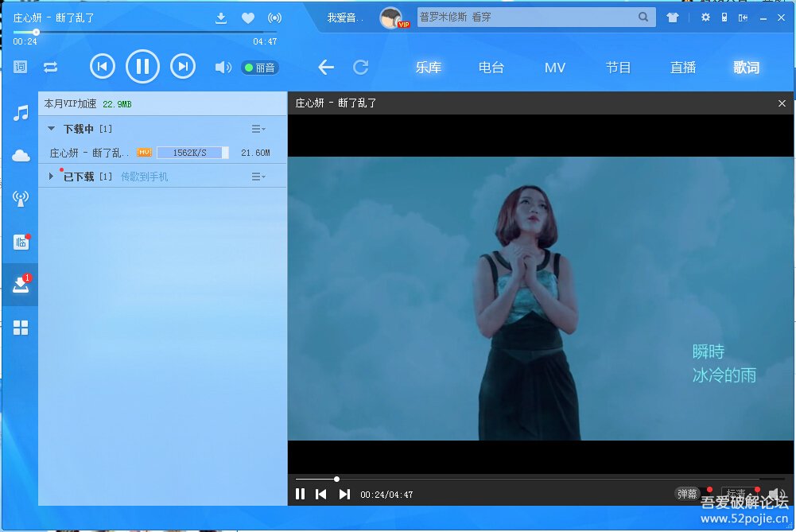Open the temporary list '临' sidebar icon
This screenshot has width=796, height=532.
[x=21, y=242]
